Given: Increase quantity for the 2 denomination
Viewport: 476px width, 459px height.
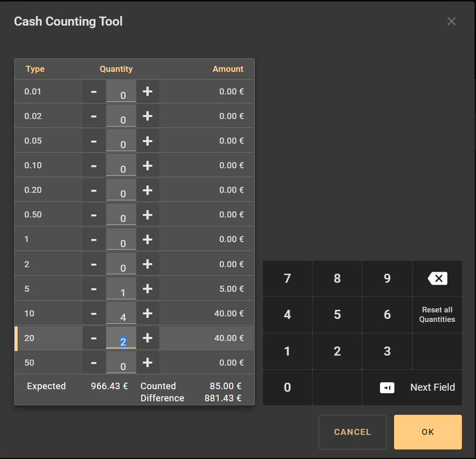Looking at the screenshot, I should click(147, 264).
